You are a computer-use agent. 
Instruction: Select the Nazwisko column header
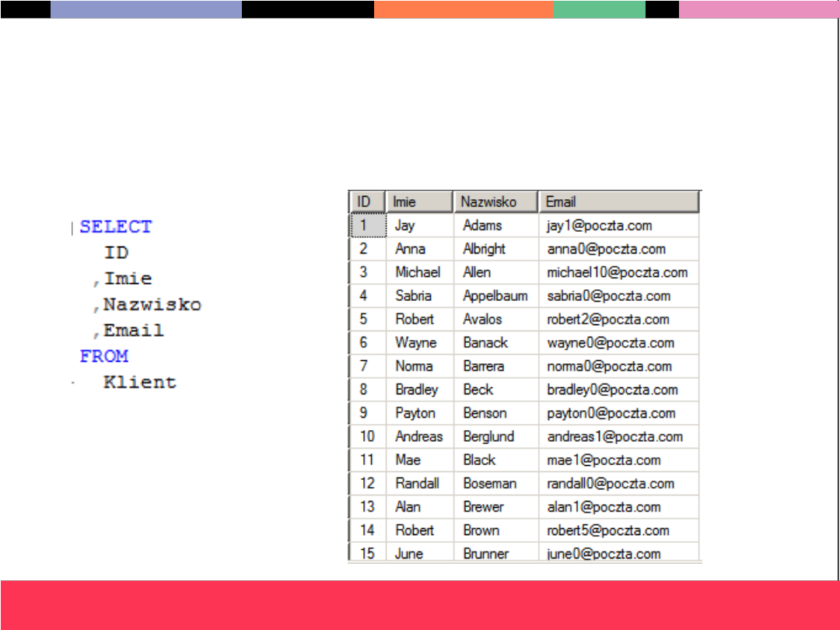pos(495,202)
